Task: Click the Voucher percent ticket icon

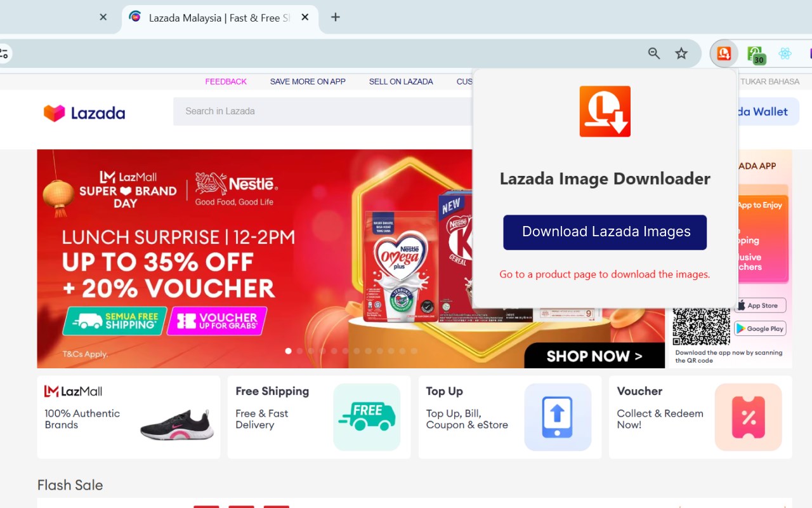Action: (749, 417)
